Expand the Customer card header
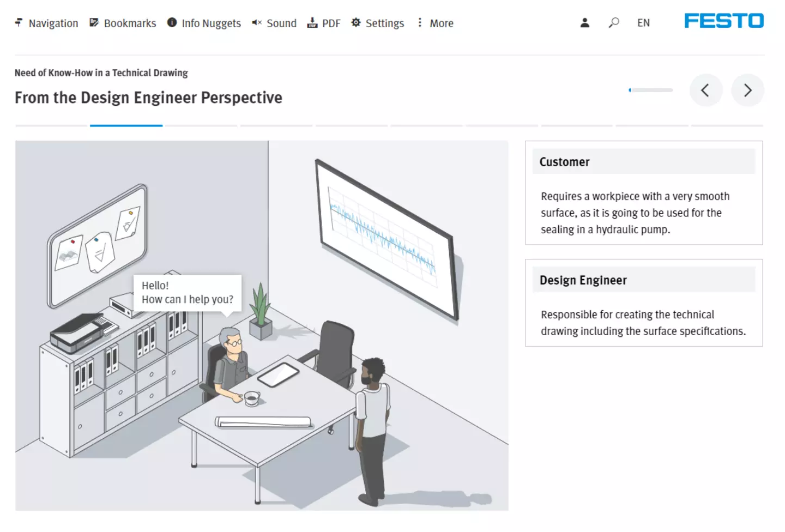This screenshot has height=532, width=785. (643, 162)
